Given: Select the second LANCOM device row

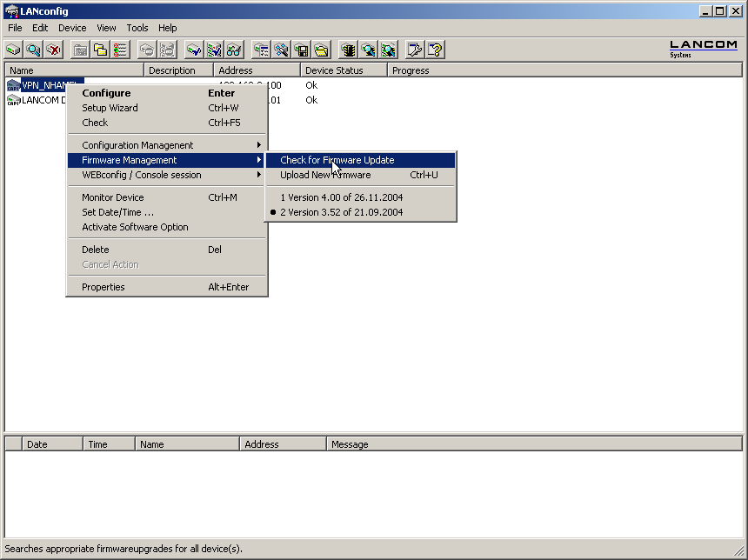Looking at the screenshot, I should click(x=39, y=100).
